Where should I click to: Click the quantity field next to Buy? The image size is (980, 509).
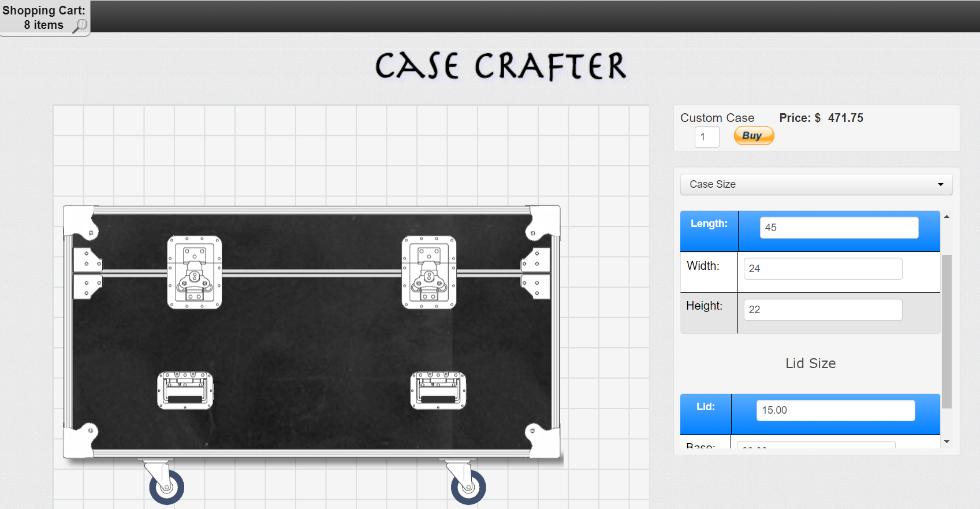coord(706,137)
